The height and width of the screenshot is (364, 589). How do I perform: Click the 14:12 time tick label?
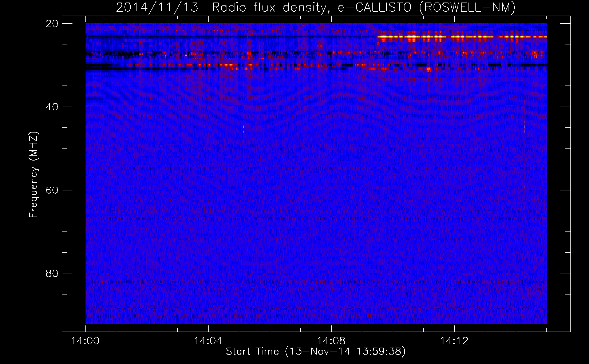(x=454, y=341)
